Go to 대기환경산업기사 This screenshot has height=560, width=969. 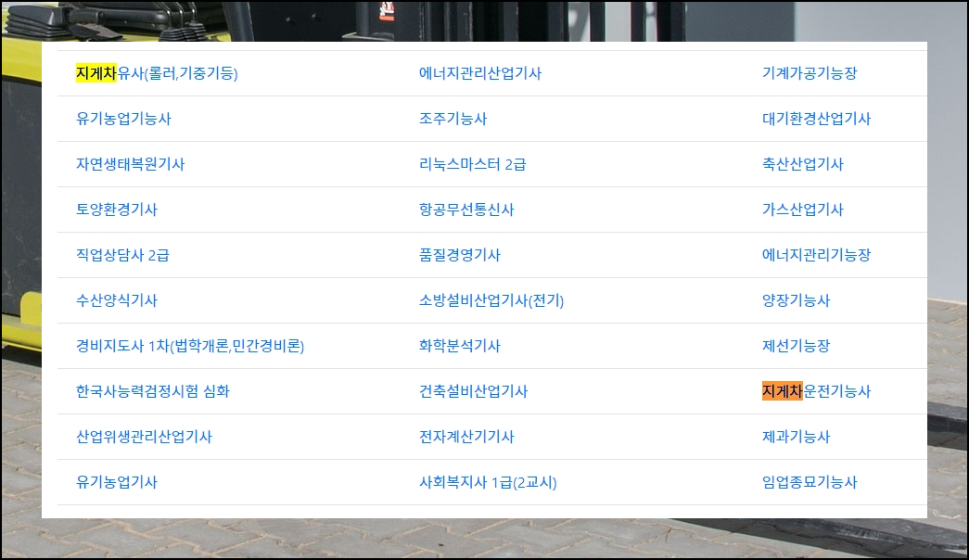tap(816, 119)
